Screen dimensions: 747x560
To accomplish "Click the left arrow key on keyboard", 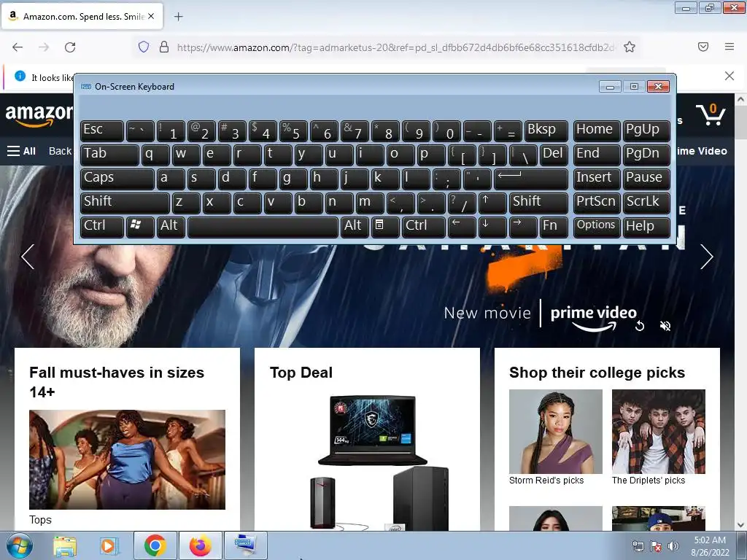I will click(x=462, y=227).
